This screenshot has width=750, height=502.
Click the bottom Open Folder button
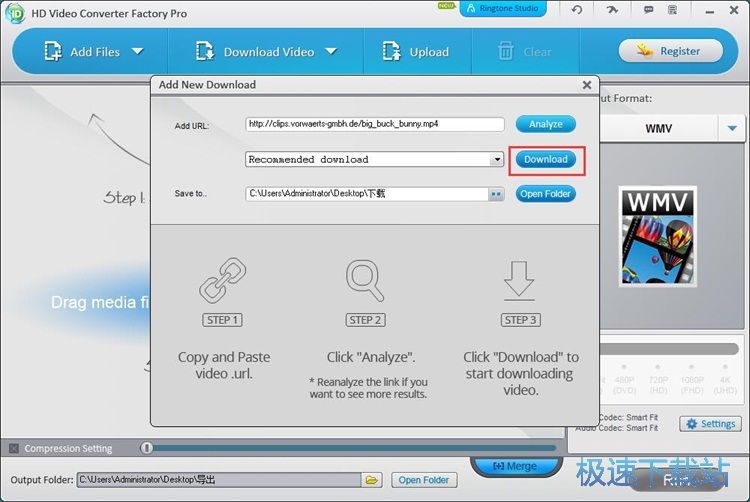(x=424, y=480)
